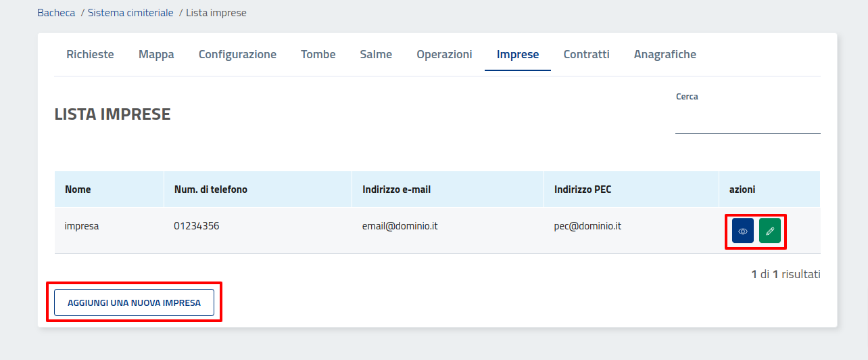Select the Tombe tab
The width and height of the screenshot is (868, 360).
click(x=318, y=54)
